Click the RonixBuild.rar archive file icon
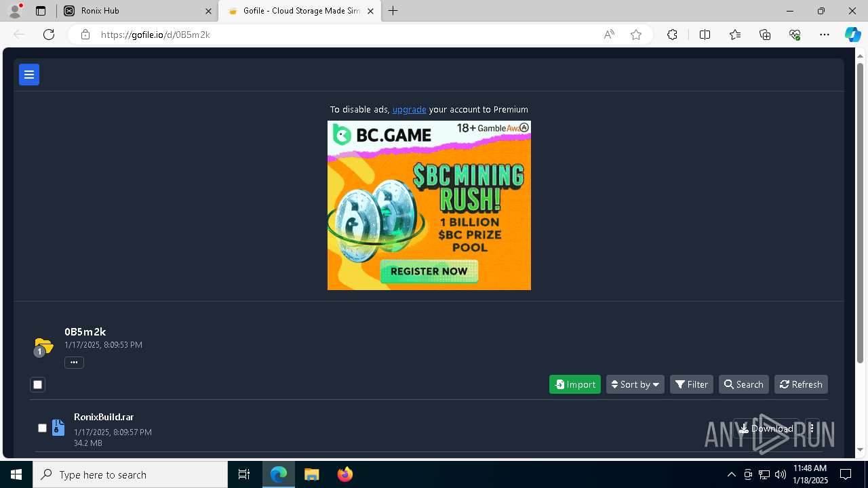Screen dimensions: 868x488 [x=58, y=428]
